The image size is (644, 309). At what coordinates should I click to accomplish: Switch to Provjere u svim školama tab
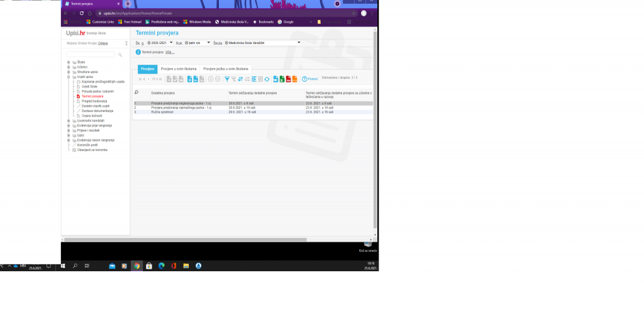(179, 69)
